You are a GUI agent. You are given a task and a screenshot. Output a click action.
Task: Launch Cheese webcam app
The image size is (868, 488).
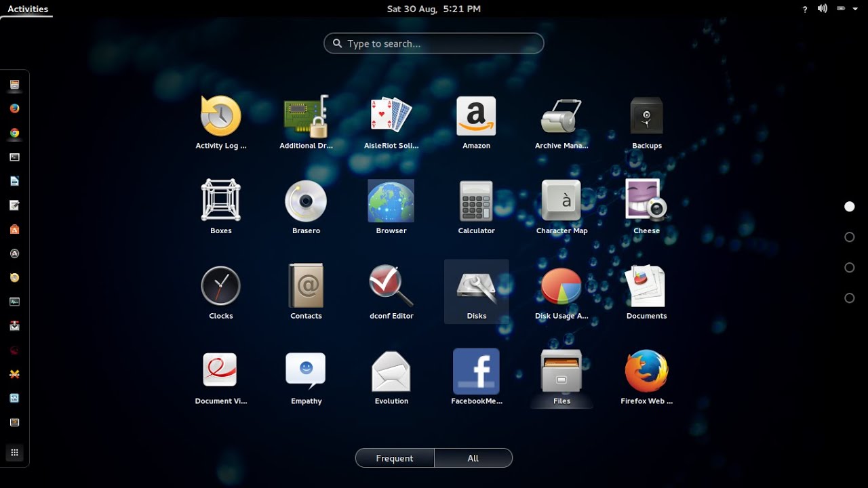[646, 207]
